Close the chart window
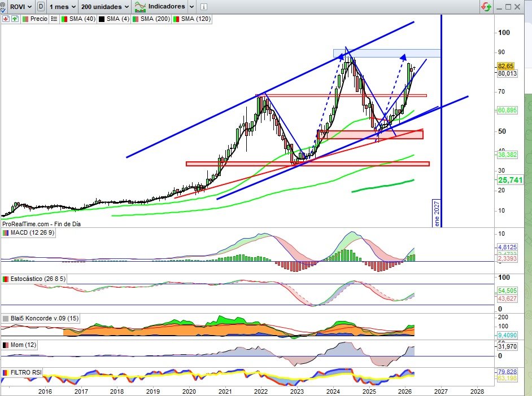 pyautogui.click(x=517, y=7)
